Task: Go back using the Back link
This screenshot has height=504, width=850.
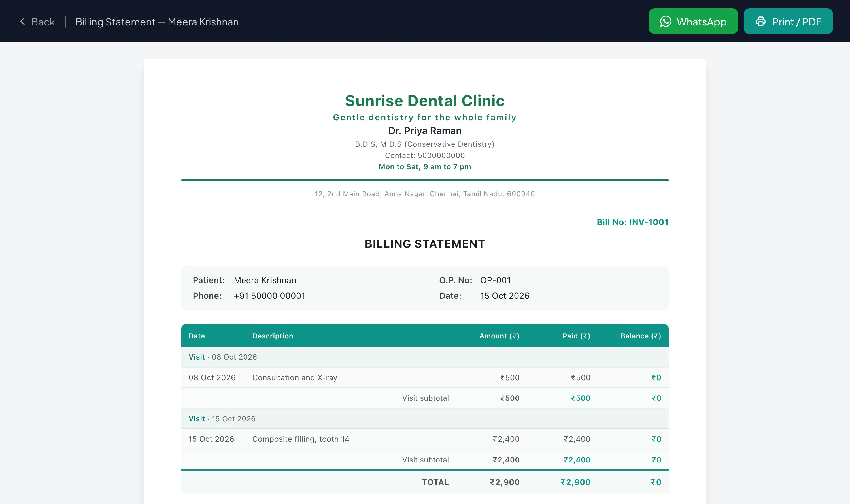Action: click(37, 22)
